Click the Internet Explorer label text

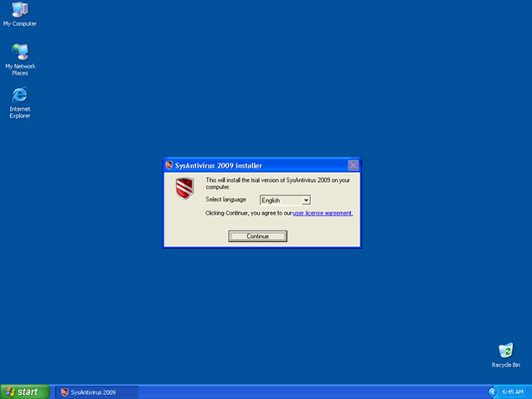point(19,112)
